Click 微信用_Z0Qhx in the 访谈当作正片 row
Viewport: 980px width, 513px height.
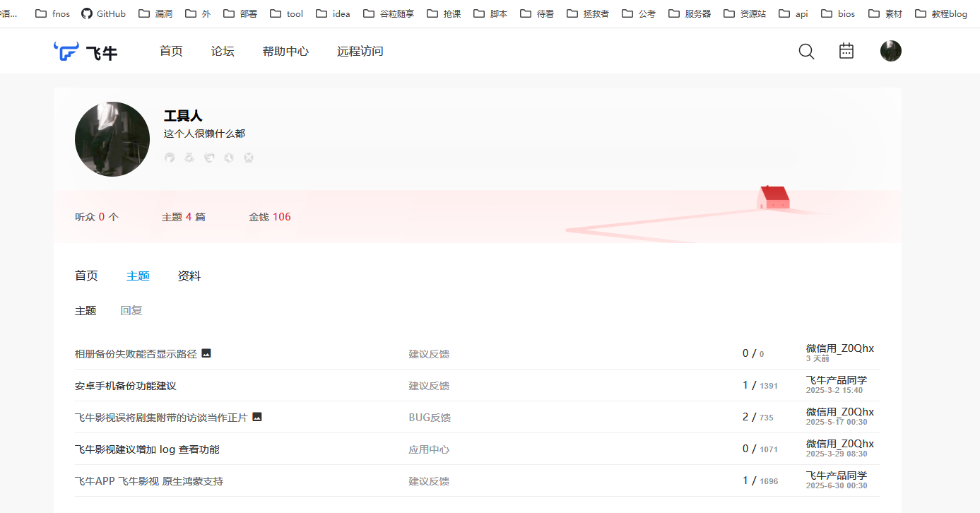point(840,412)
